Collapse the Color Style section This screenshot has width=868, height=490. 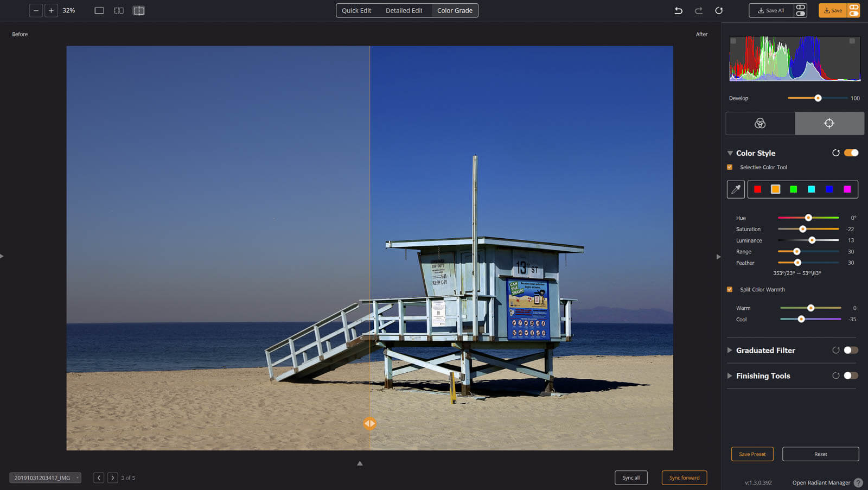tap(730, 153)
